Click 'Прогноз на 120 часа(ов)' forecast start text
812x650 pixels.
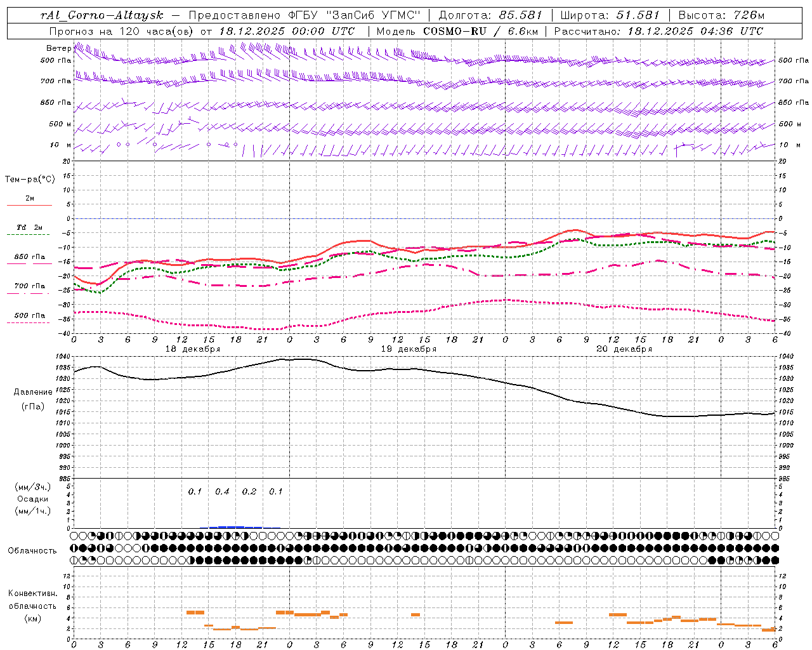click(122, 31)
